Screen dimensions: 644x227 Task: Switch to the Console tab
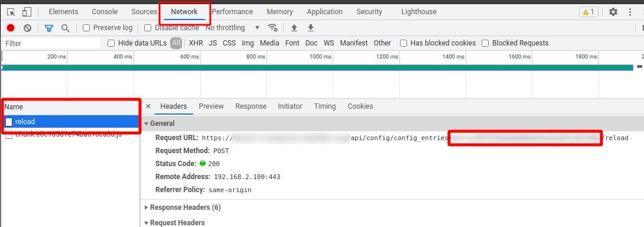pos(105,12)
